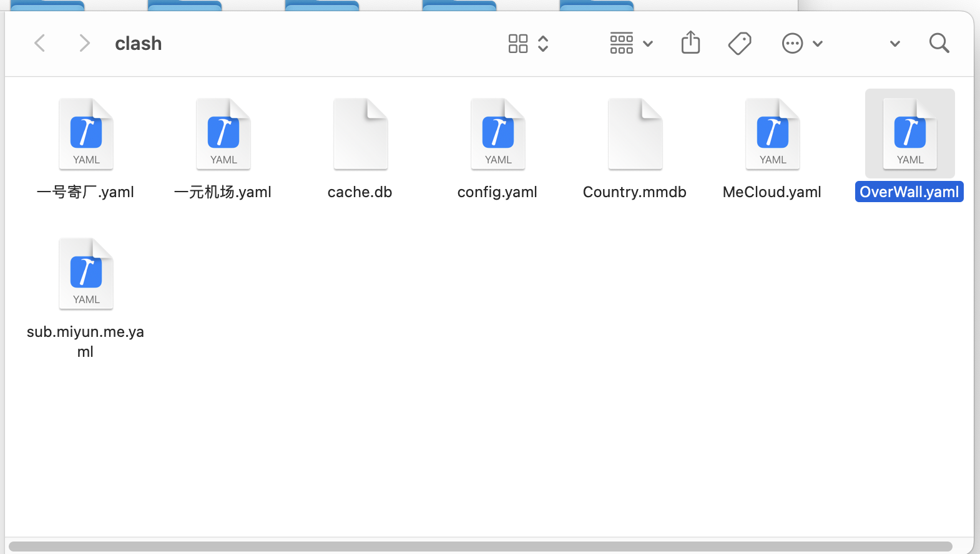980x554 pixels.
Task: Expand the toolbar overflow chevron
Action: click(894, 44)
